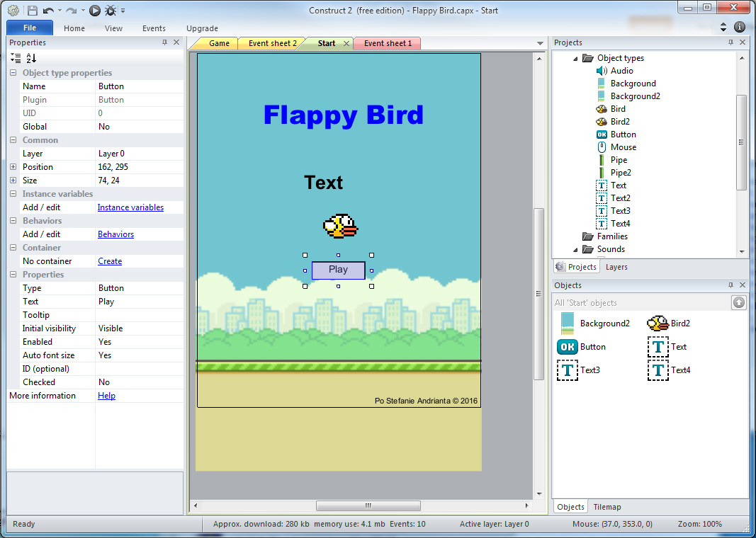The width and height of the screenshot is (756, 538).
Task: Select the Button object in project tree
Action: [623, 134]
